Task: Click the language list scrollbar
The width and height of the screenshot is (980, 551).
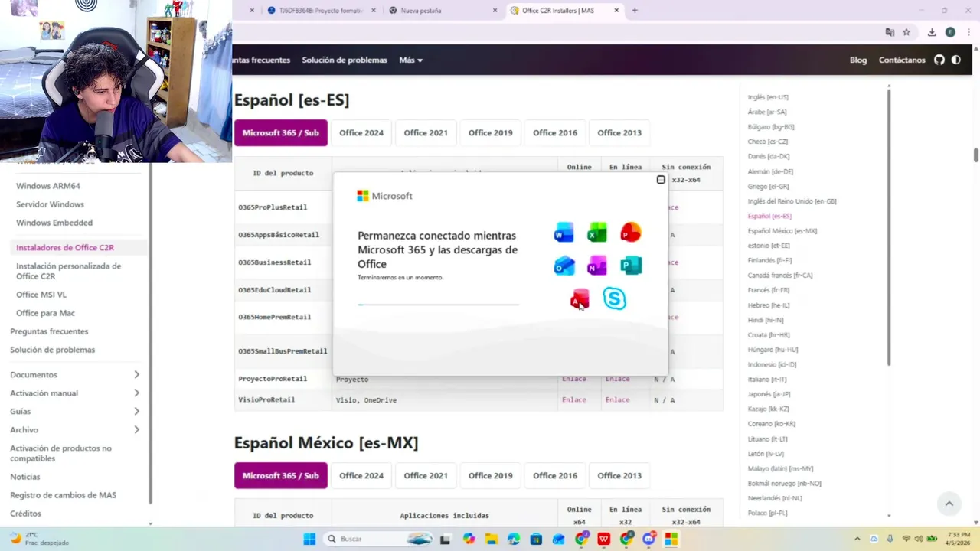Action: click(x=889, y=228)
